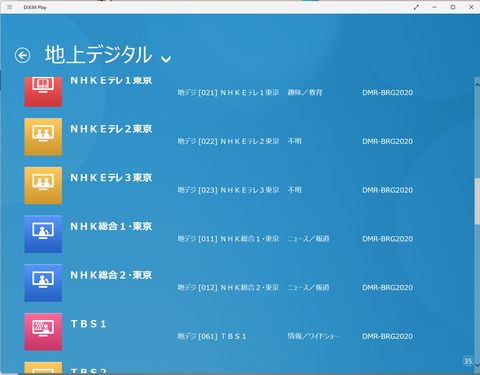Click 地デジ [023] NHK Eテレ3東京 detail text

point(228,190)
